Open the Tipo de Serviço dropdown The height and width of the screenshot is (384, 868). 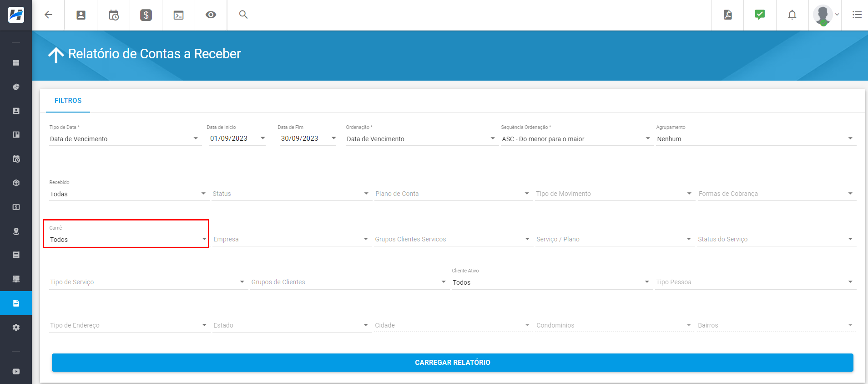tap(148, 282)
